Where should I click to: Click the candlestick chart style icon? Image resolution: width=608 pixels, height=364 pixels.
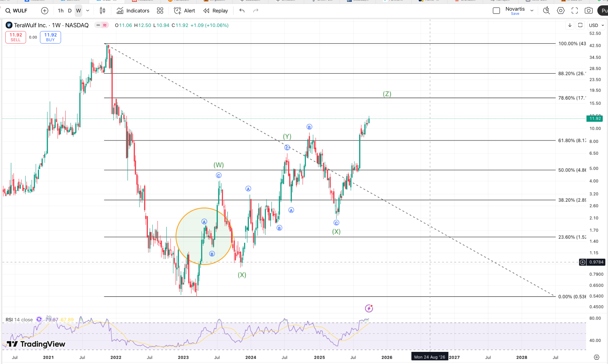[102, 11]
